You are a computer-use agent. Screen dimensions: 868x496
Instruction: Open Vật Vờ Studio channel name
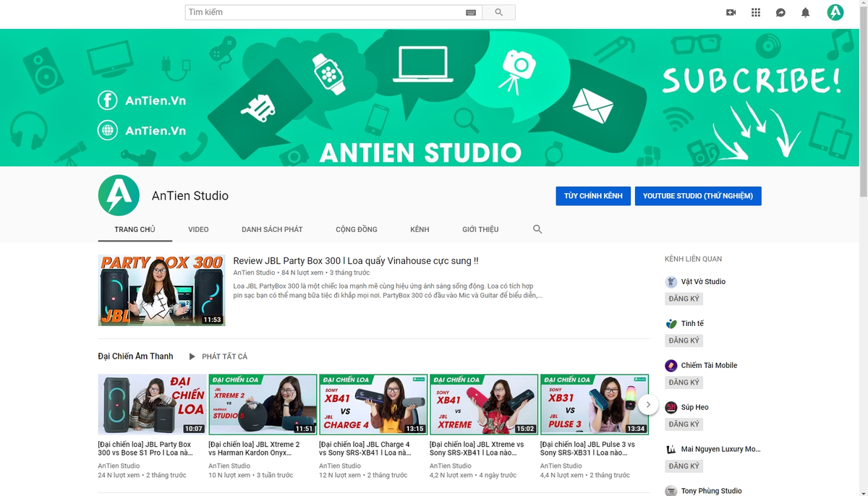(703, 281)
